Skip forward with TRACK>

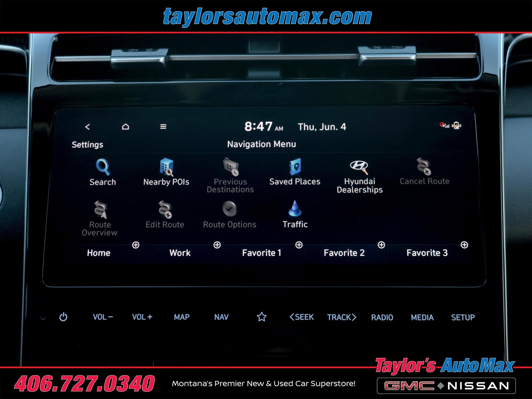(x=342, y=317)
